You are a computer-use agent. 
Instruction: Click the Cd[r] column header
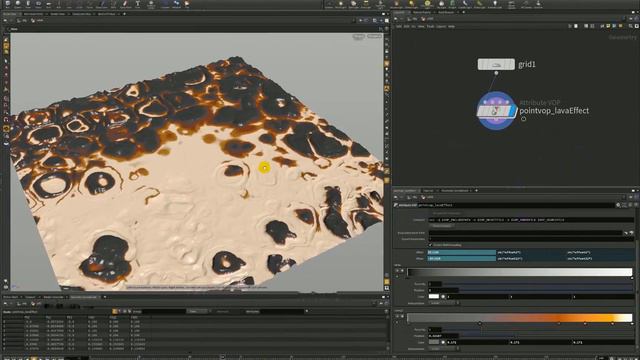(91, 317)
